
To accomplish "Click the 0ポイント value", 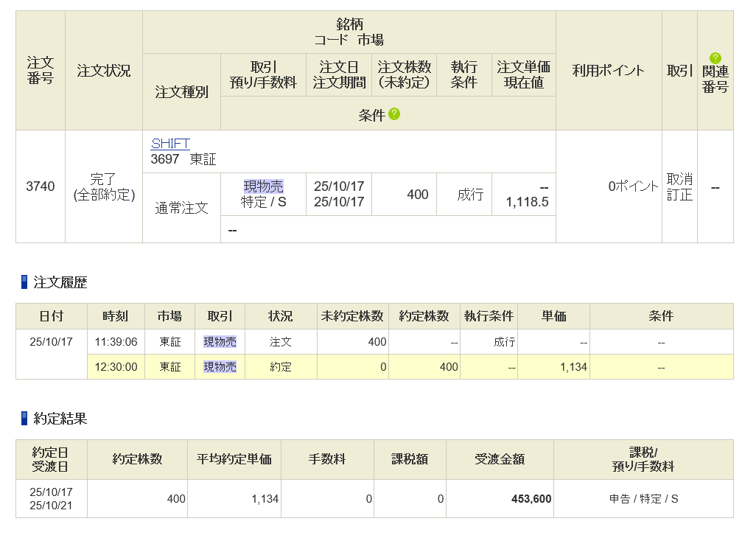I will 633,186.
